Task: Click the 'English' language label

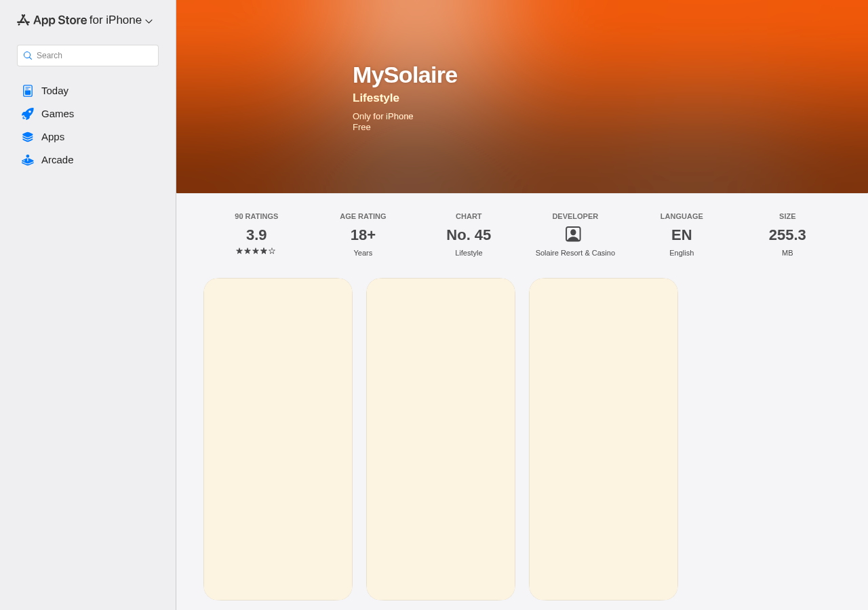Action: [x=682, y=253]
